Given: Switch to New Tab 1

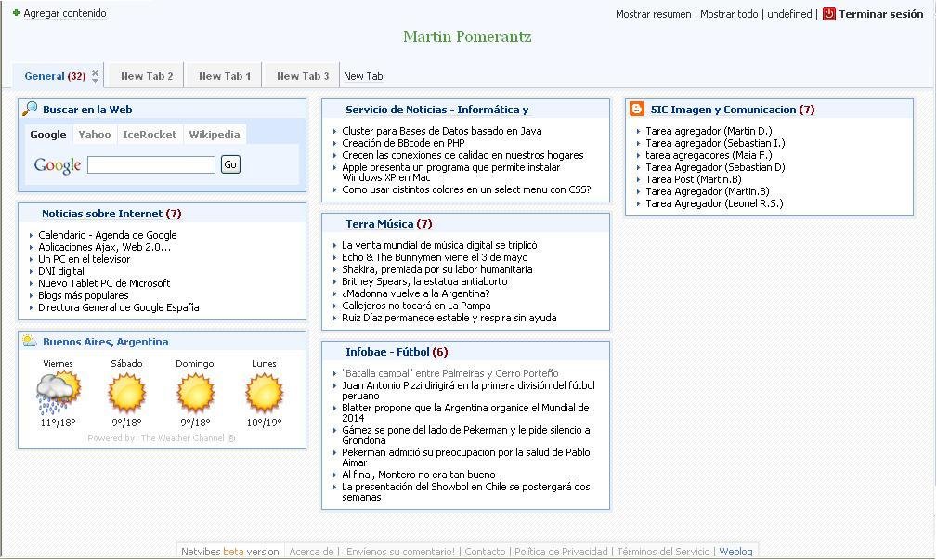Looking at the screenshot, I should tap(225, 76).
